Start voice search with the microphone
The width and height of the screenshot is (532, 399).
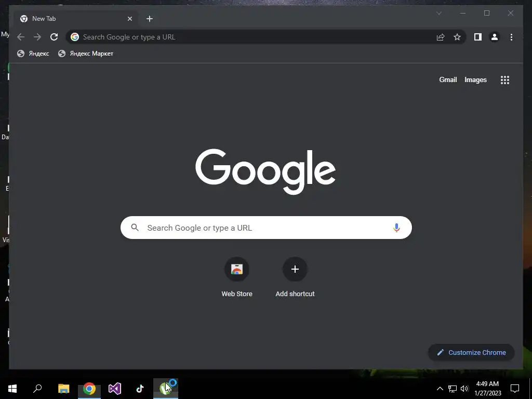(396, 228)
